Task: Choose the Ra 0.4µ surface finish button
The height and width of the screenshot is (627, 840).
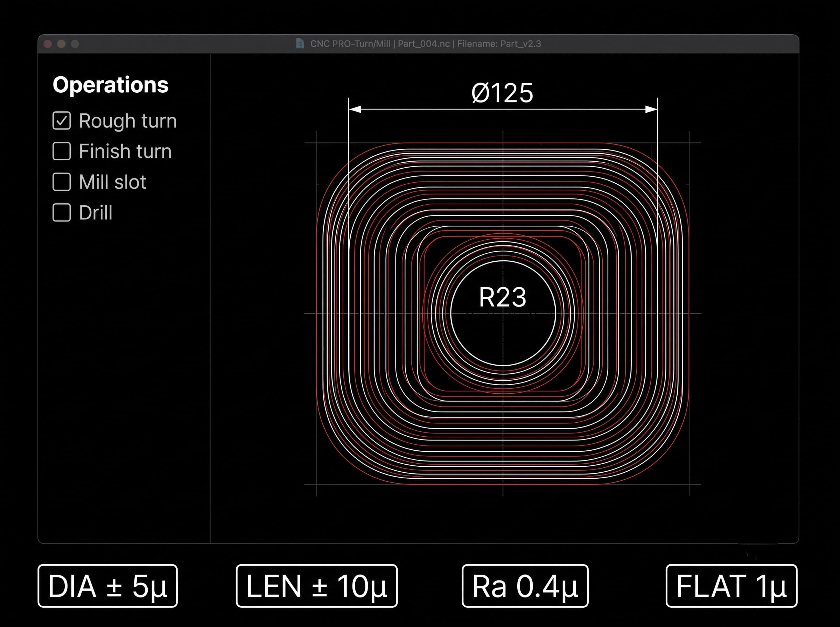Action: pos(525,586)
